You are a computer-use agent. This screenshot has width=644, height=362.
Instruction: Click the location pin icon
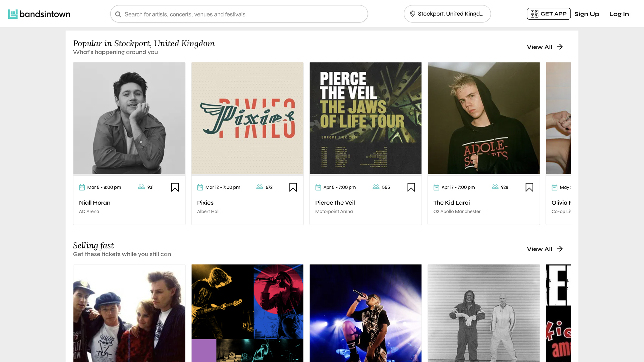tap(412, 14)
